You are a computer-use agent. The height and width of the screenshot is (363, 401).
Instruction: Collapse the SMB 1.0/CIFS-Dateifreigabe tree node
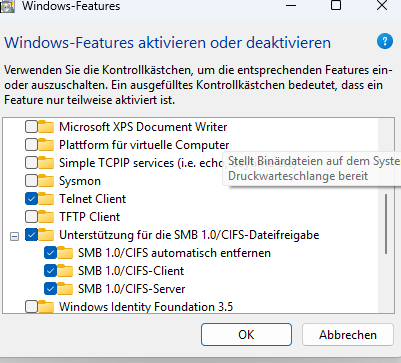click(14, 236)
